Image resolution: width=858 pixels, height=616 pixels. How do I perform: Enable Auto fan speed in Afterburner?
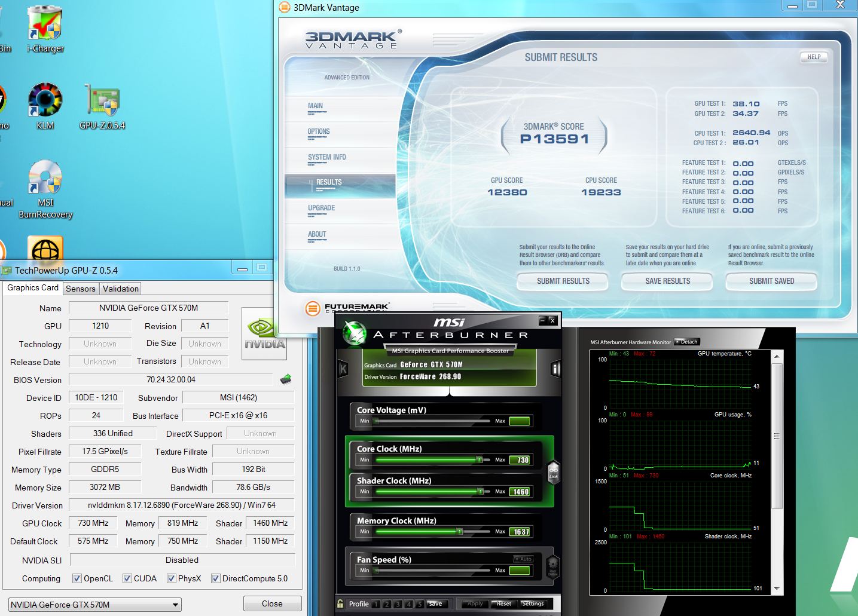tap(523, 559)
